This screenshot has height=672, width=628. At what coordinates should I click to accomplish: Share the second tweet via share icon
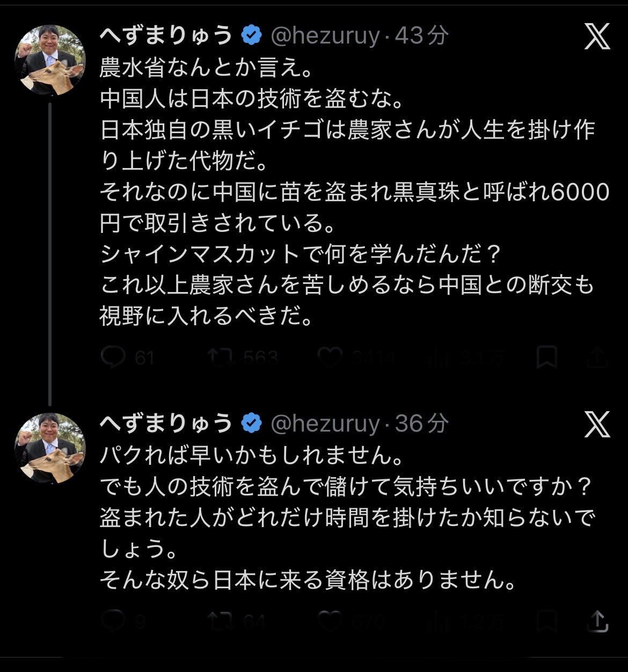click(597, 621)
